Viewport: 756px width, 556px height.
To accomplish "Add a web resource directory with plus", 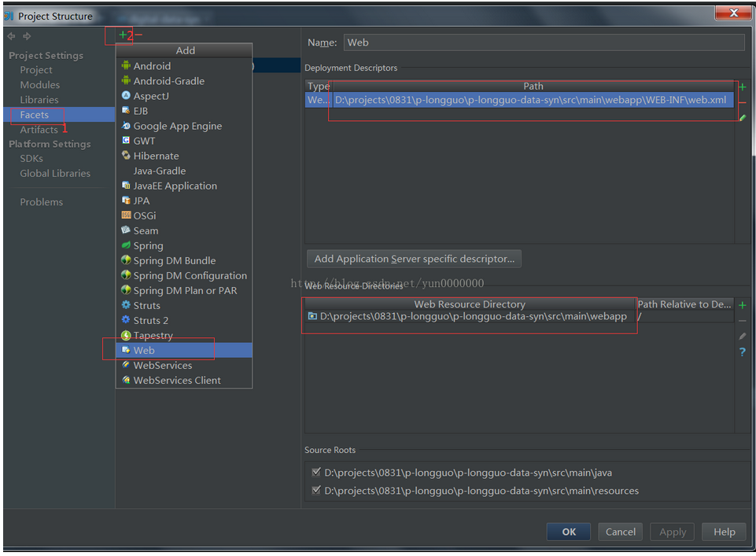I will pos(742,305).
